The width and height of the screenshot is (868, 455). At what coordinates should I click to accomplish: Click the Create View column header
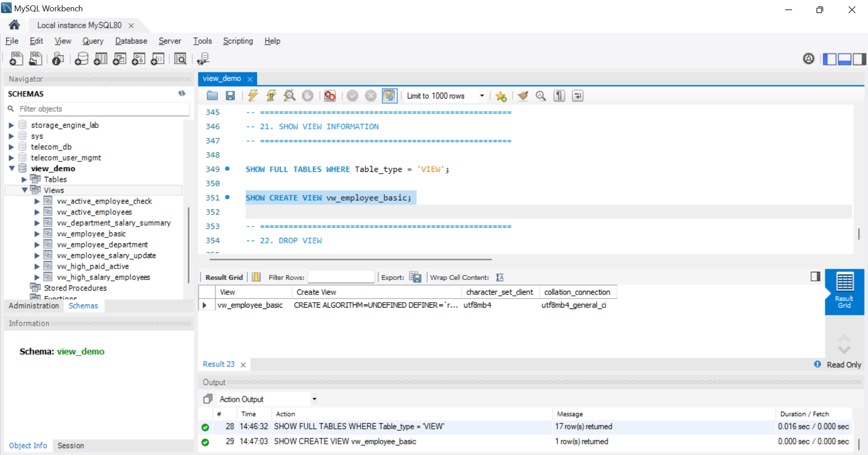pyautogui.click(x=376, y=292)
